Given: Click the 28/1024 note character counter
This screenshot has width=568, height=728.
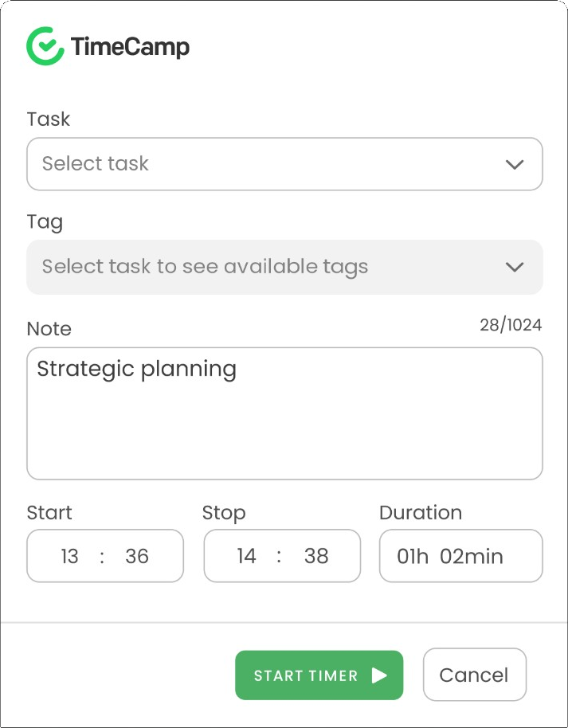Looking at the screenshot, I should click(511, 325).
